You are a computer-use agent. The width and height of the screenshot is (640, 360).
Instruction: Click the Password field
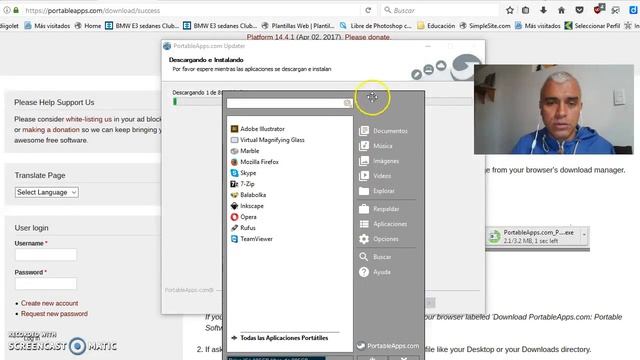tap(46, 284)
